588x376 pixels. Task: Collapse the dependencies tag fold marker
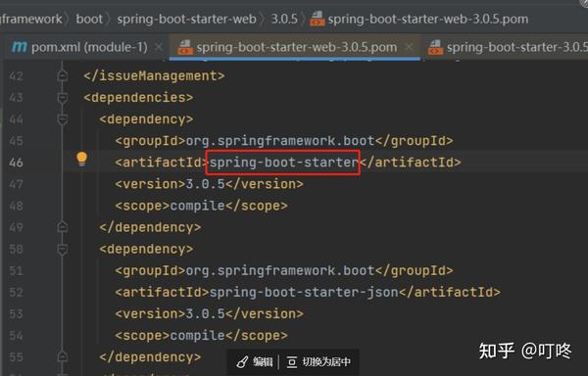pyautogui.click(x=63, y=98)
